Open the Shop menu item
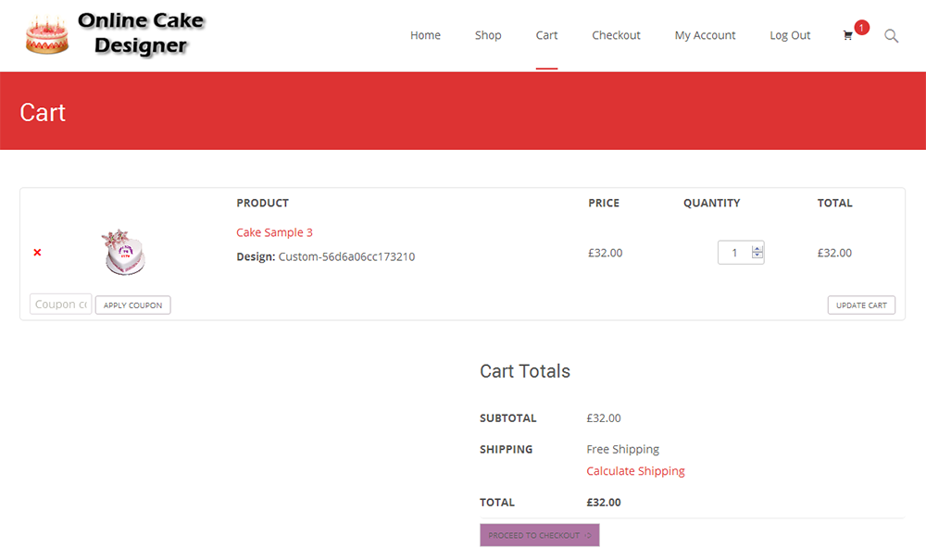Image resolution: width=926 pixels, height=560 pixels. (x=488, y=35)
